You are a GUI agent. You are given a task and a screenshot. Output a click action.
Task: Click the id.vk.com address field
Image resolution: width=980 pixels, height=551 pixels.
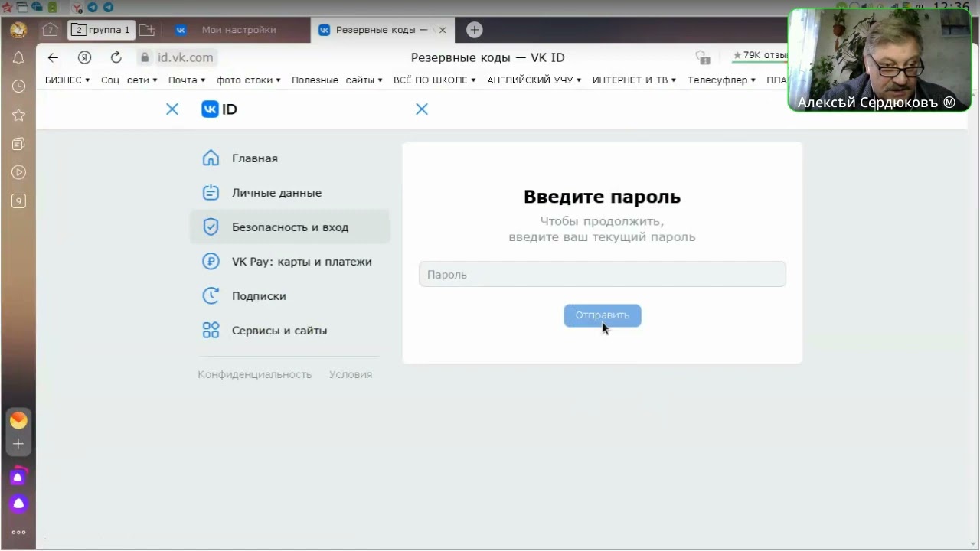coord(185,57)
